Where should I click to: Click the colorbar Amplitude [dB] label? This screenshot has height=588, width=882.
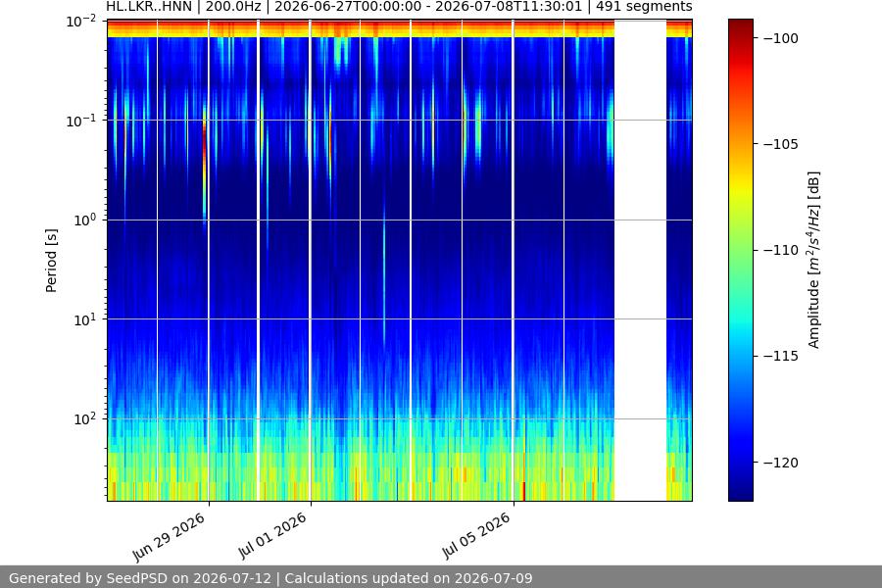coord(813,260)
